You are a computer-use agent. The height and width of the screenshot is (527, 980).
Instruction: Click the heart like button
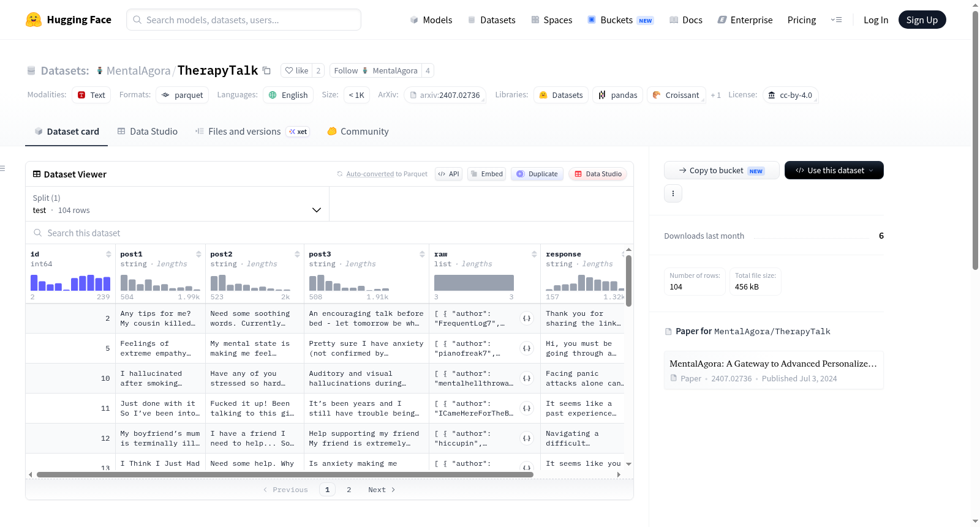pos(297,70)
